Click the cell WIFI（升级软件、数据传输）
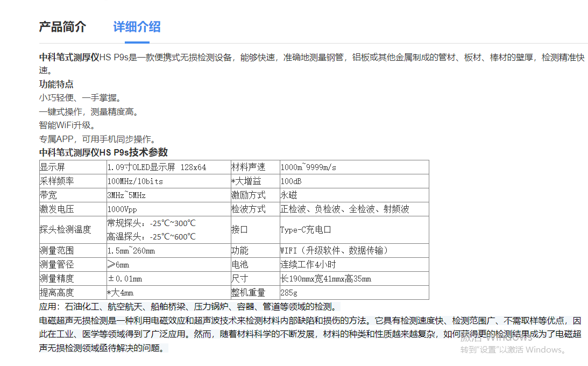This screenshot has height=366, width=588. (x=354, y=250)
